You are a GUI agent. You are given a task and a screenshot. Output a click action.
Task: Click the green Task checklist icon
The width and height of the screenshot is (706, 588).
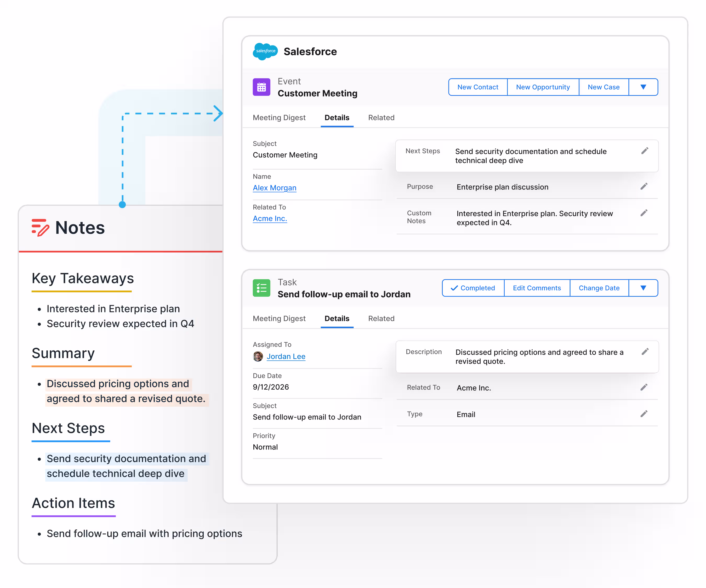click(261, 288)
